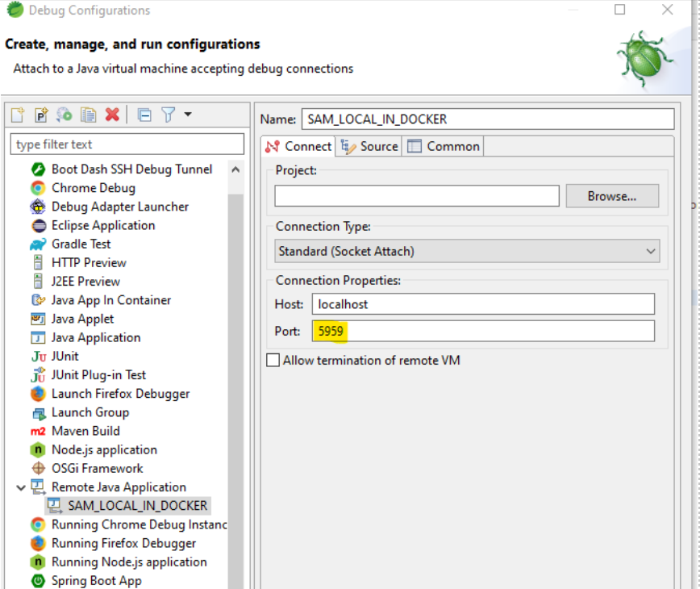Viewport: 700px width, 589px height.
Task: Select Spring Boot App configuration type
Action: pos(97,581)
